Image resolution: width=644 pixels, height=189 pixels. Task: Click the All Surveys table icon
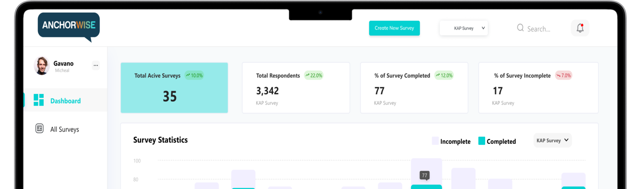[x=39, y=129]
